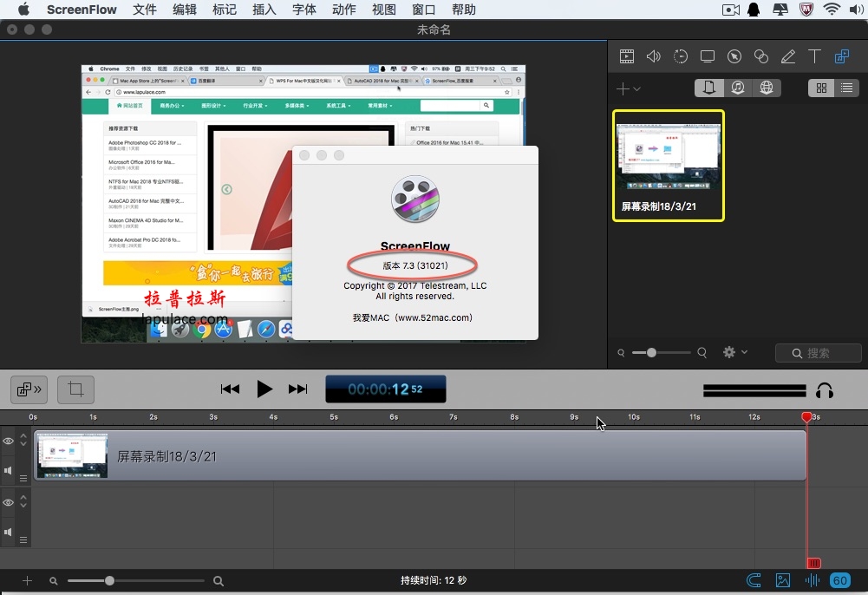Screen dimensions: 868x595
Task: Open the Wi-Fi status menu
Action: (831, 10)
